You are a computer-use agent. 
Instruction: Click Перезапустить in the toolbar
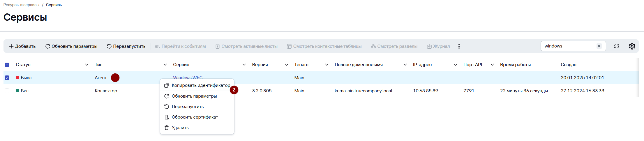(x=126, y=46)
